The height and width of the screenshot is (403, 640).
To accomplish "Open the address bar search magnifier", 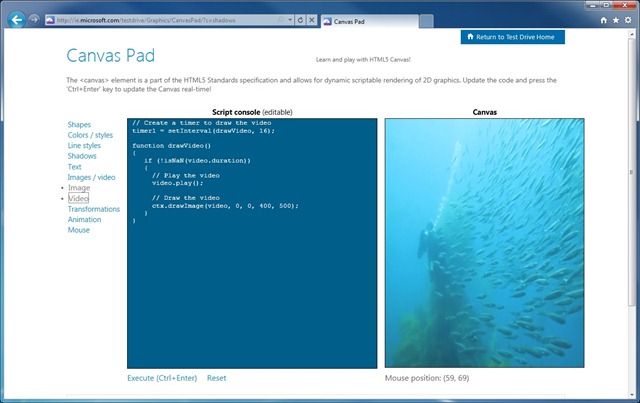I will click(x=281, y=20).
